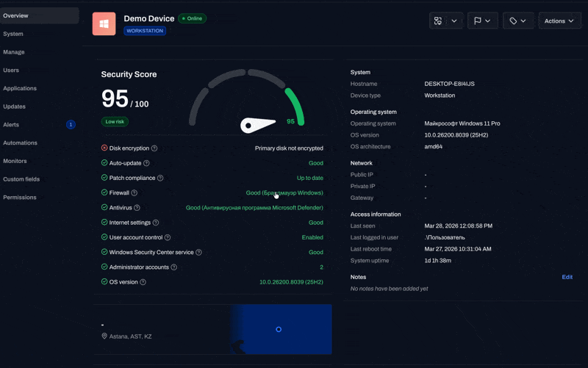Click the help icon next to Antivirus

pos(137,208)
